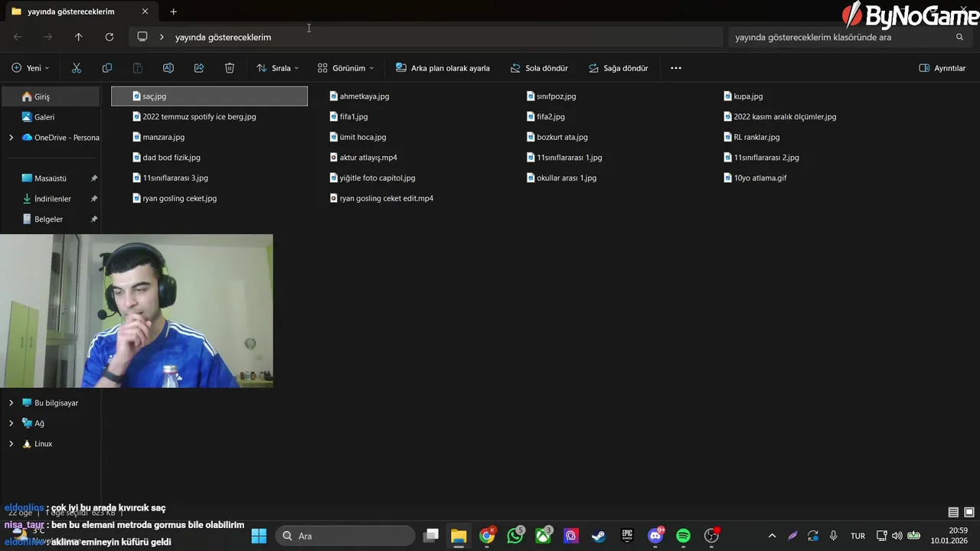
Task: Go up one folder level with the up arrow
Action: pos(78,37)
